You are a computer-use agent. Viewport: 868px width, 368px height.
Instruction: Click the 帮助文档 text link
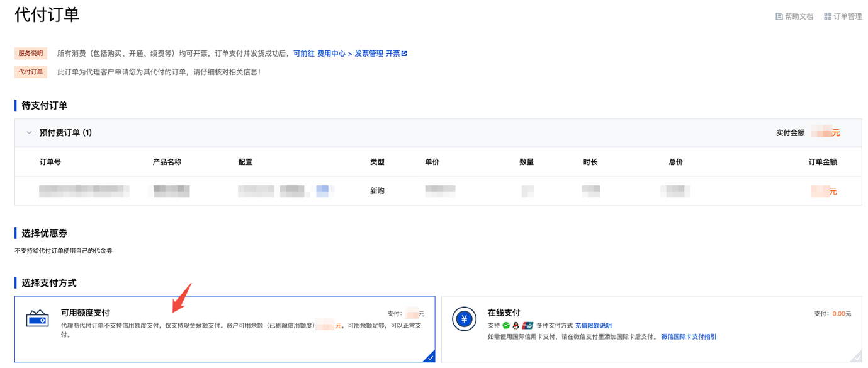pos(799,16)
